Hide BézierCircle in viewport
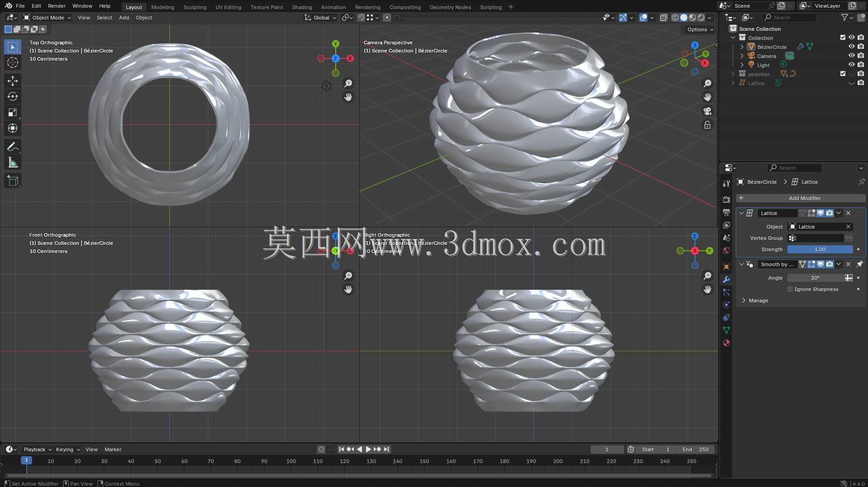This screenshot has height=487, width=868. click(852, 47)
